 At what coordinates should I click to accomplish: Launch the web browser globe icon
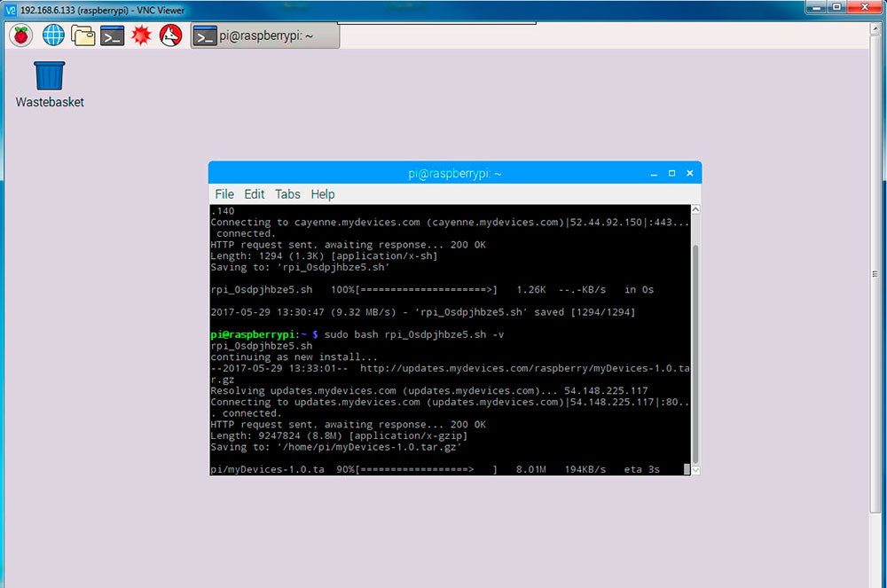tap(54, 35)
